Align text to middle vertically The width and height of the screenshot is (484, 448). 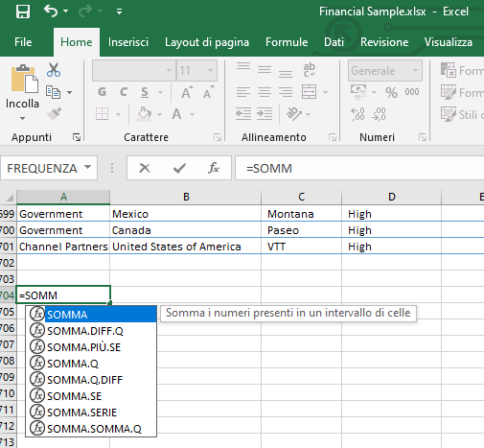[x=265, y=70]
